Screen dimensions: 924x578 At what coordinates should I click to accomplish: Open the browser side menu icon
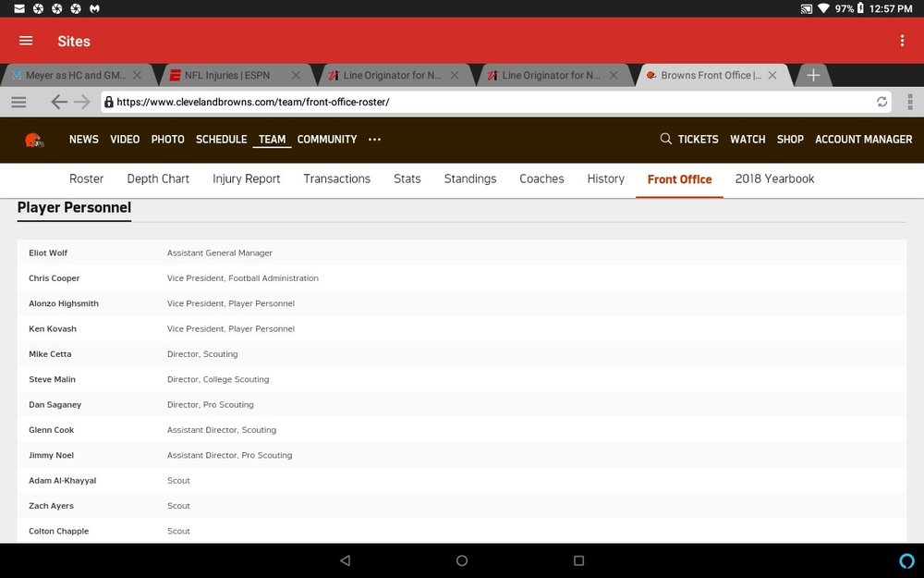18,102
